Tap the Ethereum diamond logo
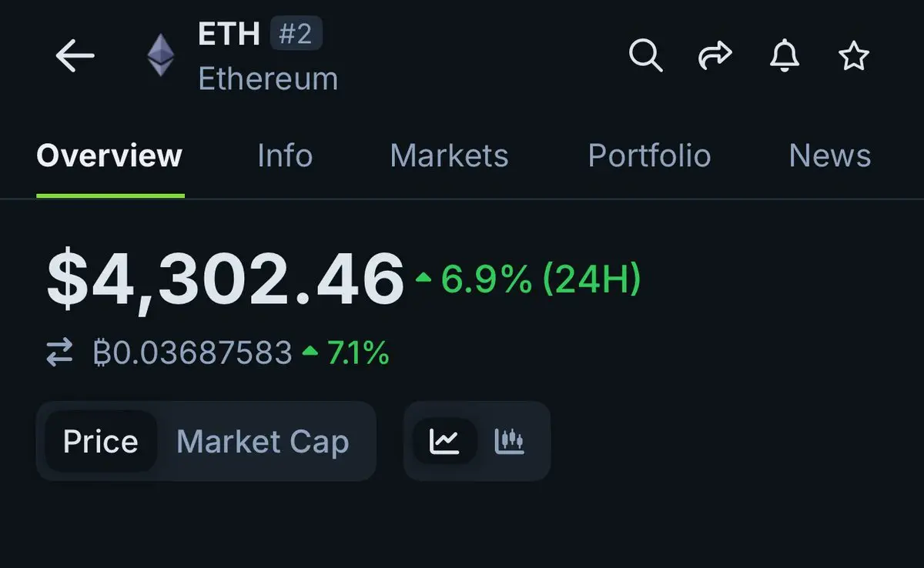Screen dimensions: 924x568 161,56
